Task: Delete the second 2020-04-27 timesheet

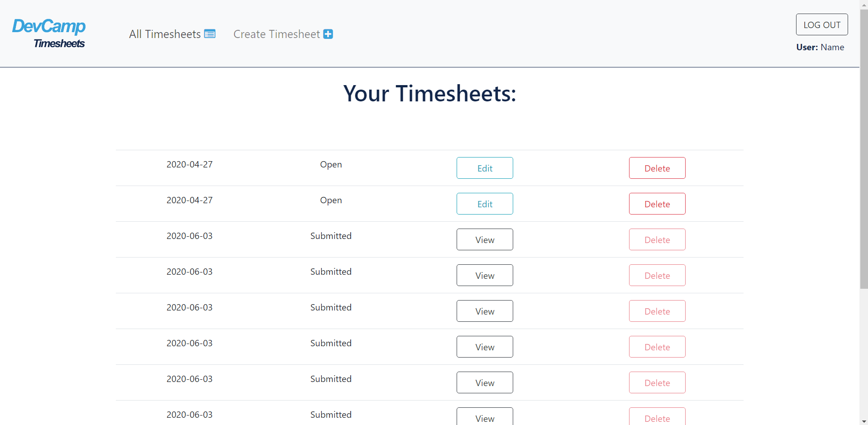Action: pyautogui.click(x=657, y=203)
